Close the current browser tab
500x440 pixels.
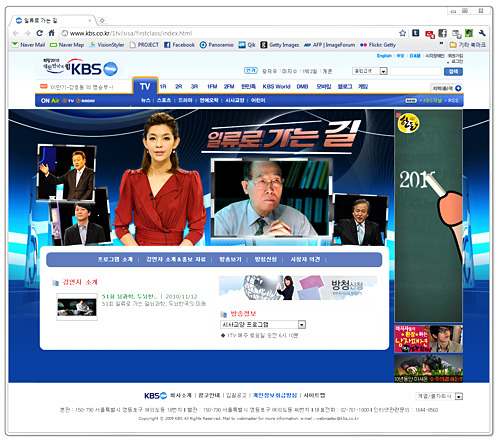click(x=89, y=20)
